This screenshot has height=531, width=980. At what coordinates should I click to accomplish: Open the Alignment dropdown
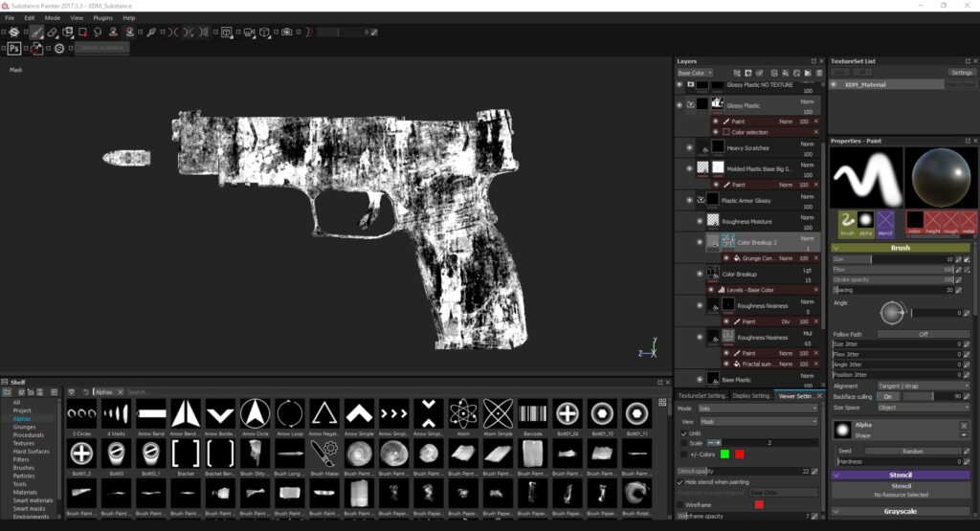[x=924, y=387]
